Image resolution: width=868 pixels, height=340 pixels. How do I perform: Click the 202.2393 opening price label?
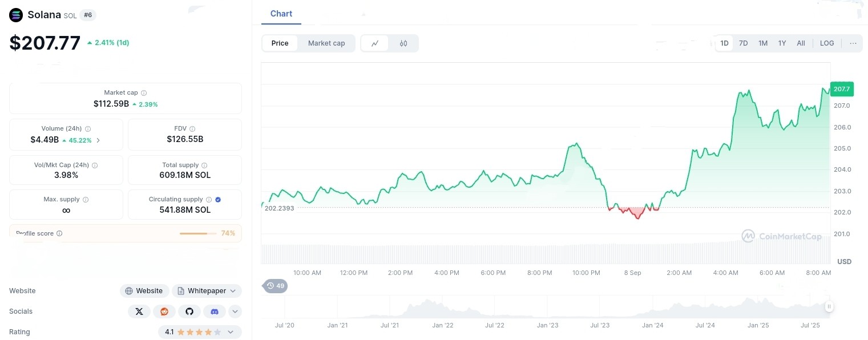[x=280, y=208]
